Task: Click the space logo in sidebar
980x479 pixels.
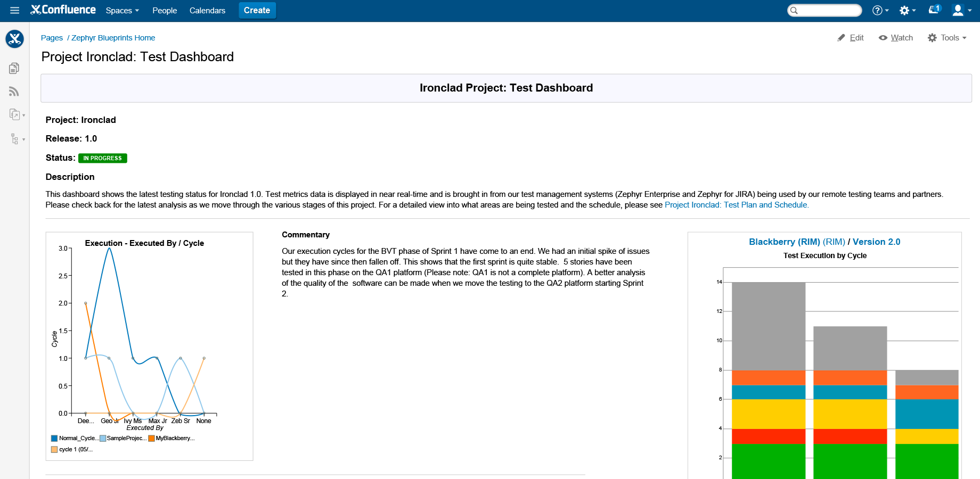Action: [x=14, y=38]
